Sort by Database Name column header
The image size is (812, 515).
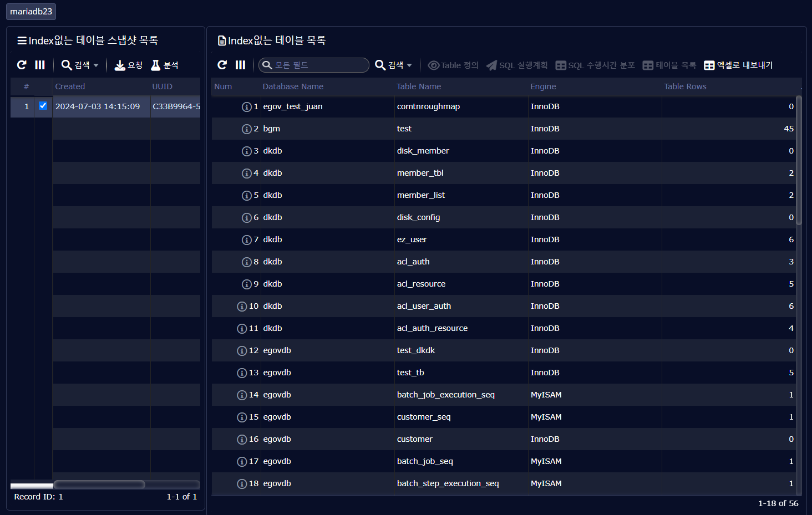coord(293,86)
